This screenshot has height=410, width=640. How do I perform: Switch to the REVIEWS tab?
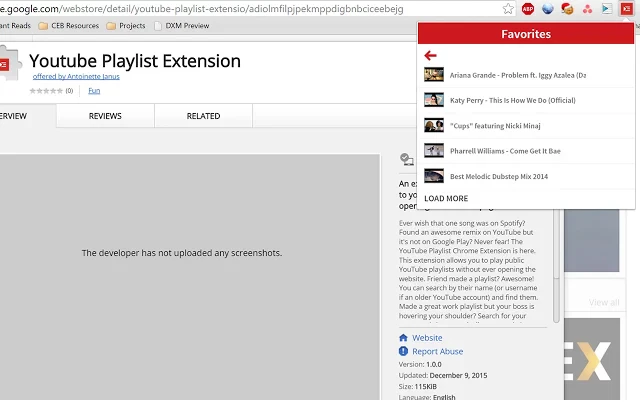tap(105, 116)
